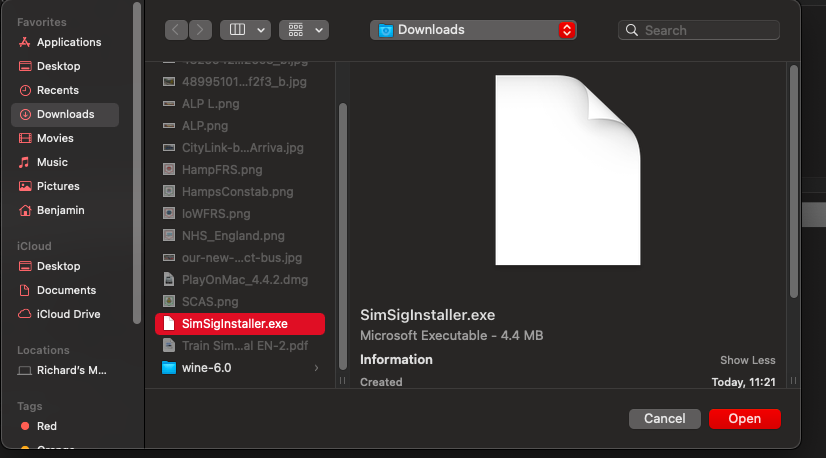Click the preview pane scrollbar
Viewport: 826px width, 458px height.
coord(794,182)
